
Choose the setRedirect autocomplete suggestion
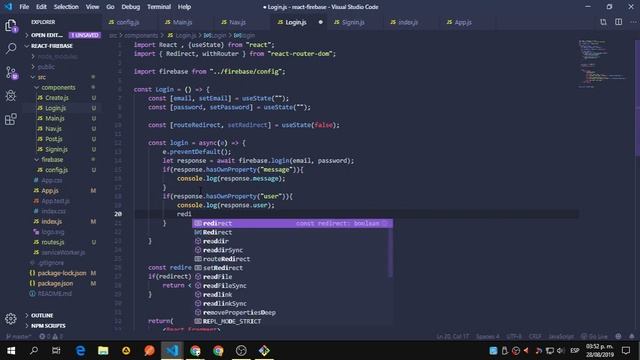(x=223, y=268)
